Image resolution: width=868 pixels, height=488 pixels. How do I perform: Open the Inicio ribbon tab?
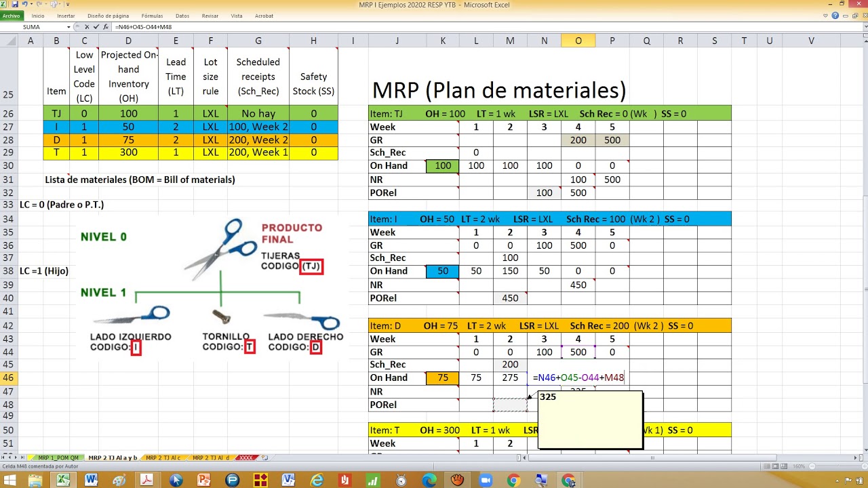(38, 16)
